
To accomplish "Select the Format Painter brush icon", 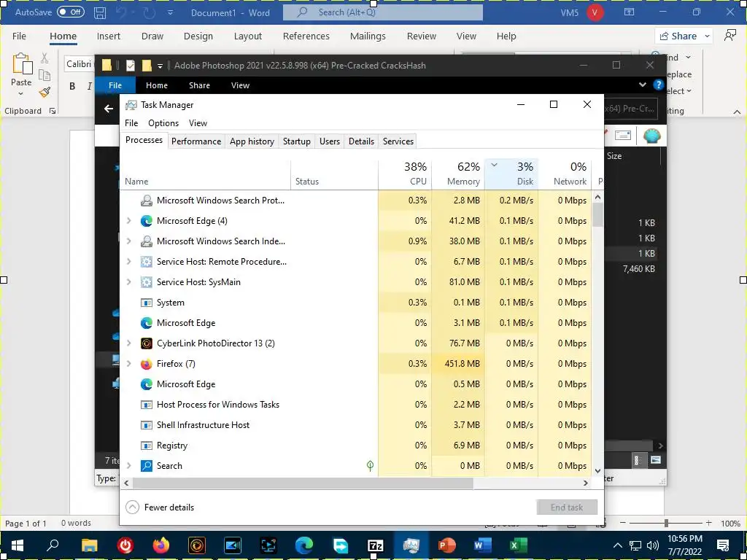I will tap(44, 92).
